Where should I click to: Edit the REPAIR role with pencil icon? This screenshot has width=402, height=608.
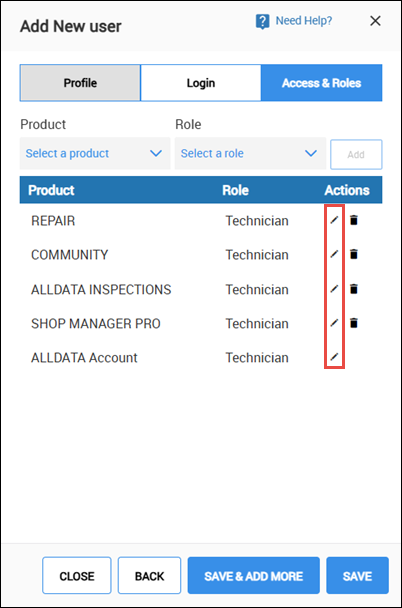click(x=334, y=220)
